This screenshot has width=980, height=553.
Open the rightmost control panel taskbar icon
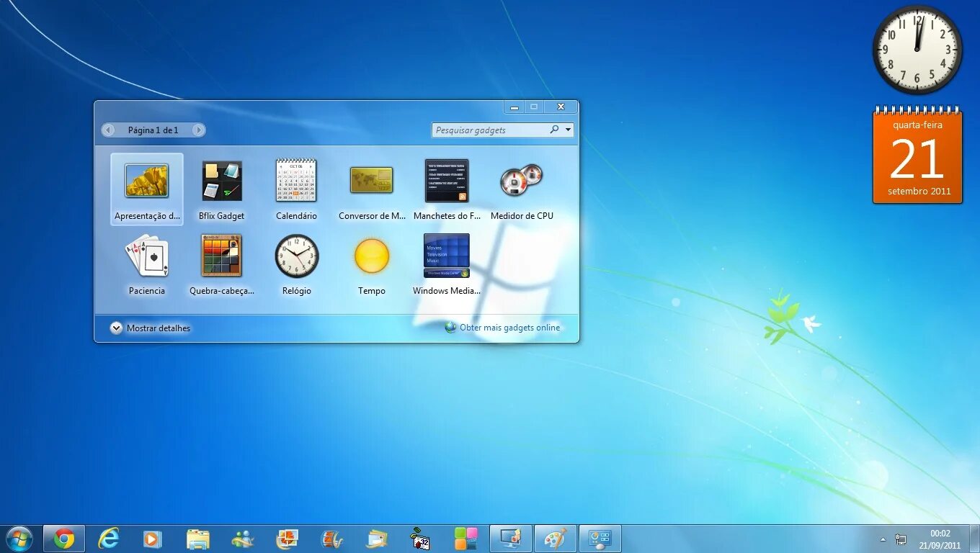click(600, 539)
